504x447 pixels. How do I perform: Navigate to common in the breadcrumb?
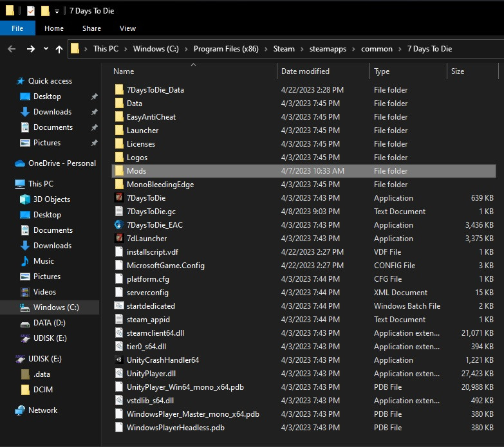[377, 49]
